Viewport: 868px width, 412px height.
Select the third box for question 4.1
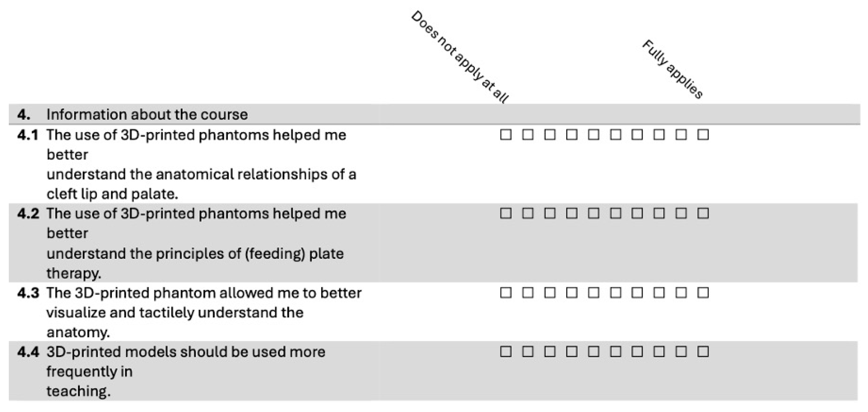point(550,135)
